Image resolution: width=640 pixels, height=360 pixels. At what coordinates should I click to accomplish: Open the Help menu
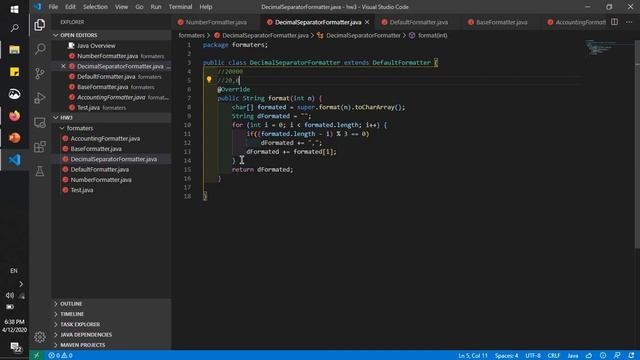(x=206, y=7)
